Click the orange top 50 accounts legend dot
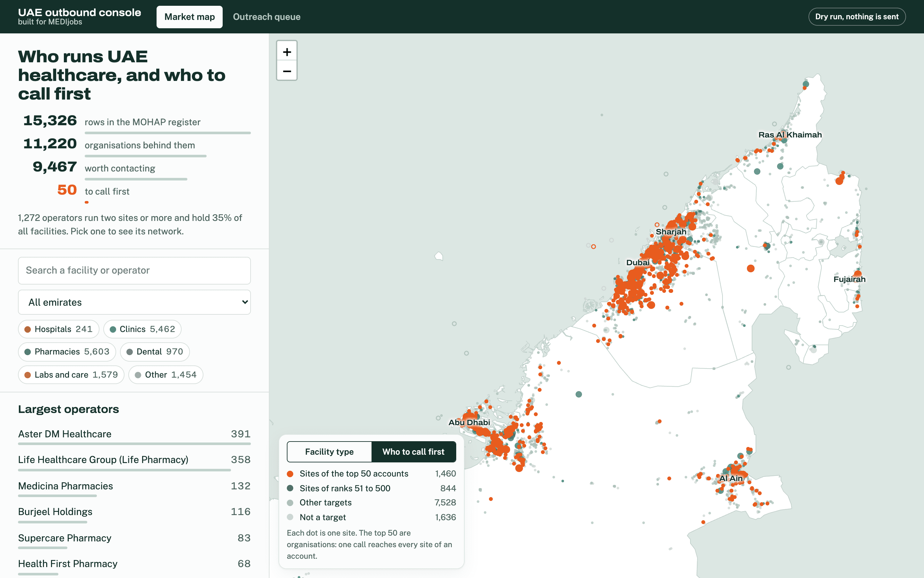Screen dimensions: 924x578 pyautogui.click(x=290, y=474)
